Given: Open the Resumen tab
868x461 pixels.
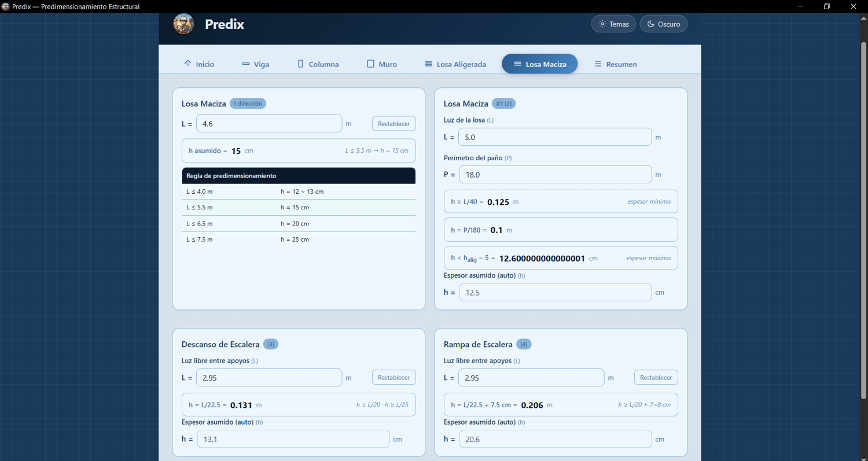Looking at the screenshot, I should pos(616,64).
